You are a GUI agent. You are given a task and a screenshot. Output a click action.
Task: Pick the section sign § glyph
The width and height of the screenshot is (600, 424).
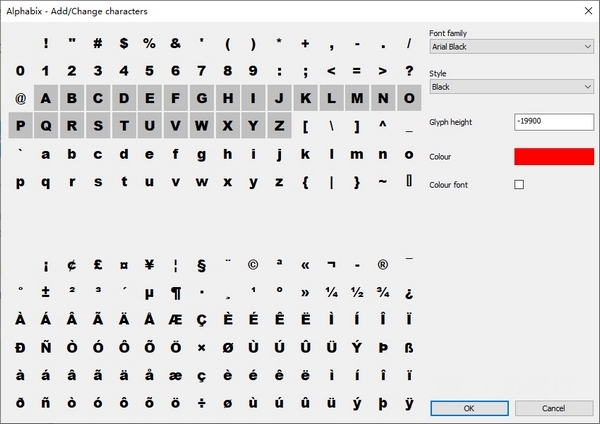tap(201, 265)
